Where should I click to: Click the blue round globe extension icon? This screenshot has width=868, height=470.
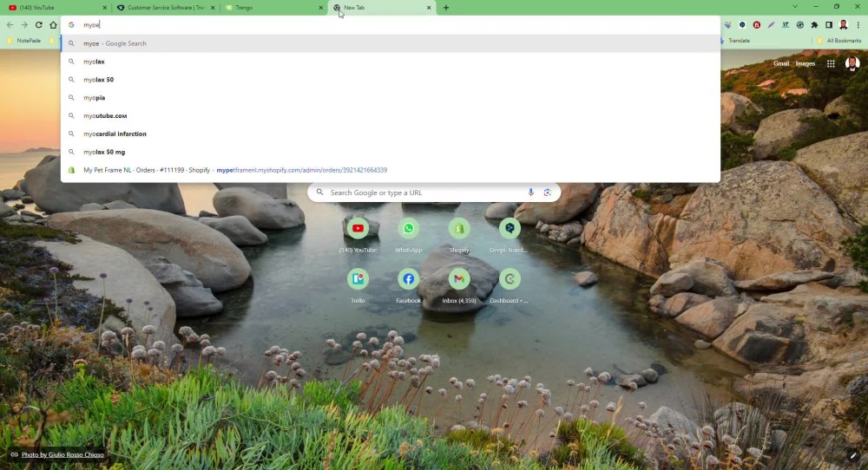800,25
